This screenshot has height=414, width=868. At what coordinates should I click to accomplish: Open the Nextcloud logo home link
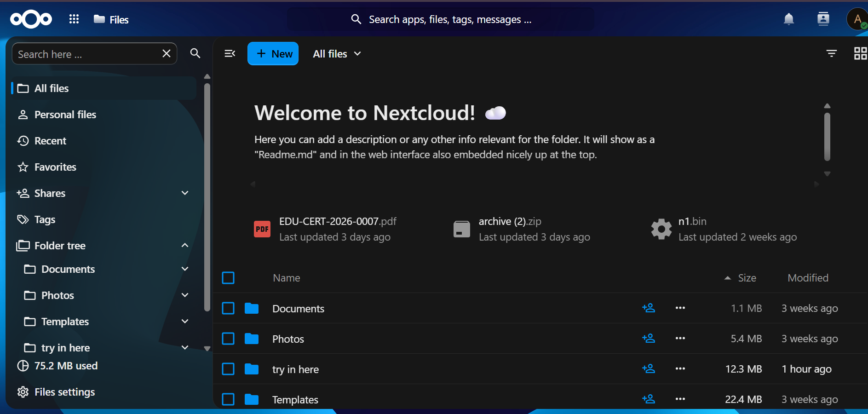tap(31, 19)
